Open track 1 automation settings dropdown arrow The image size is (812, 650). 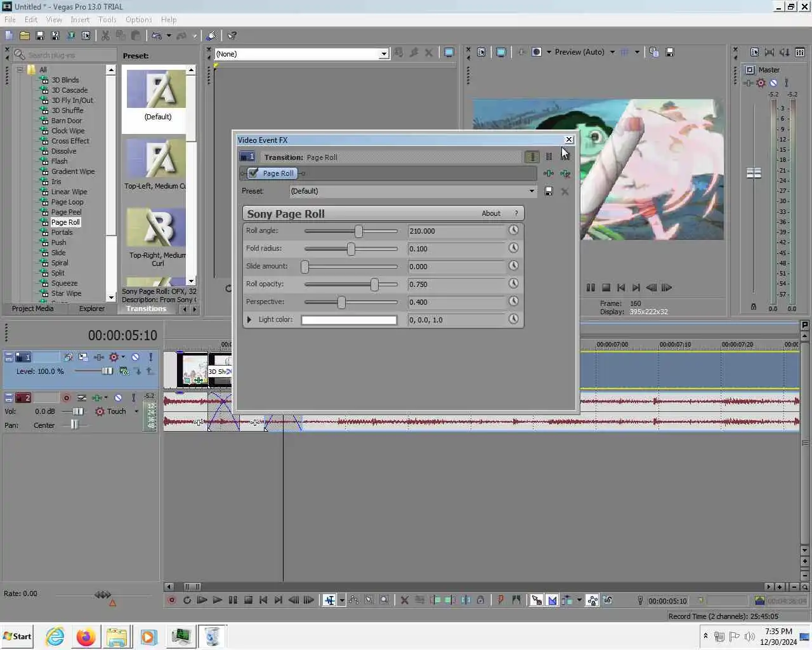pos(123,357)
